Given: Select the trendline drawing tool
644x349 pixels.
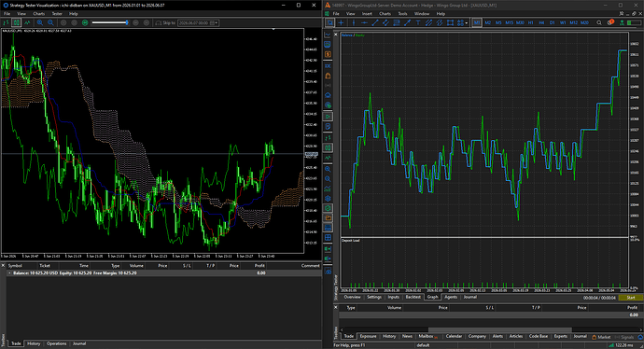Looking at the screenshot, I should click(x=374, y=23).
